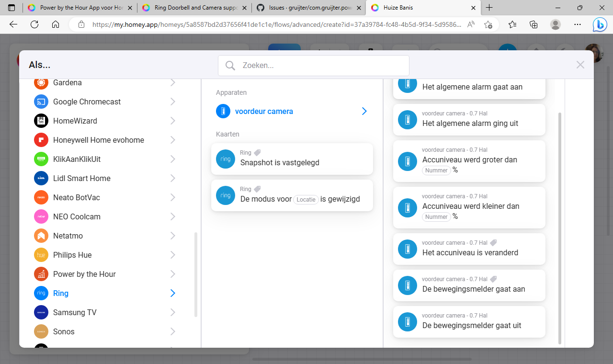Expand the Philips Hue chevron
The image size is (613, 364).
tap(173, 255)
